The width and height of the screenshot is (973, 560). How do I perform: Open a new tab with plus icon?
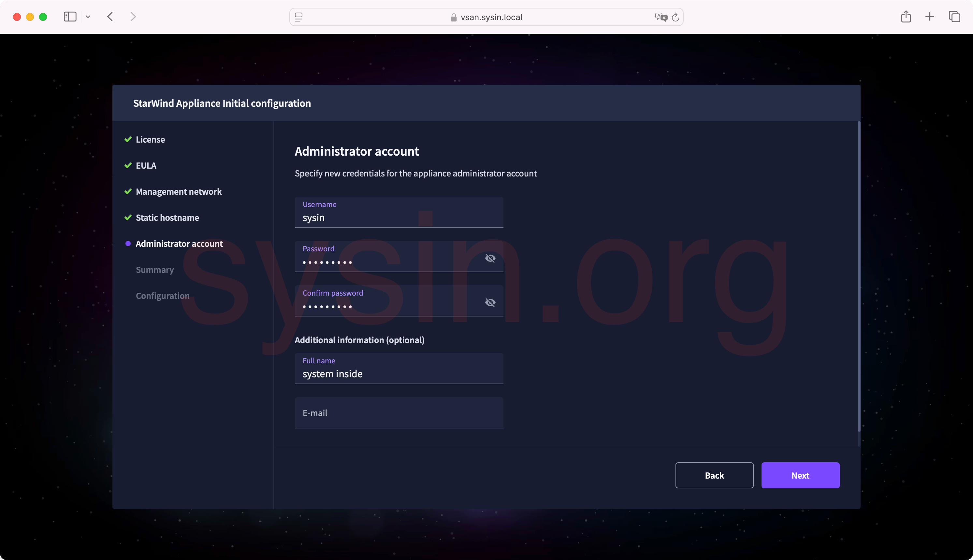930,17
